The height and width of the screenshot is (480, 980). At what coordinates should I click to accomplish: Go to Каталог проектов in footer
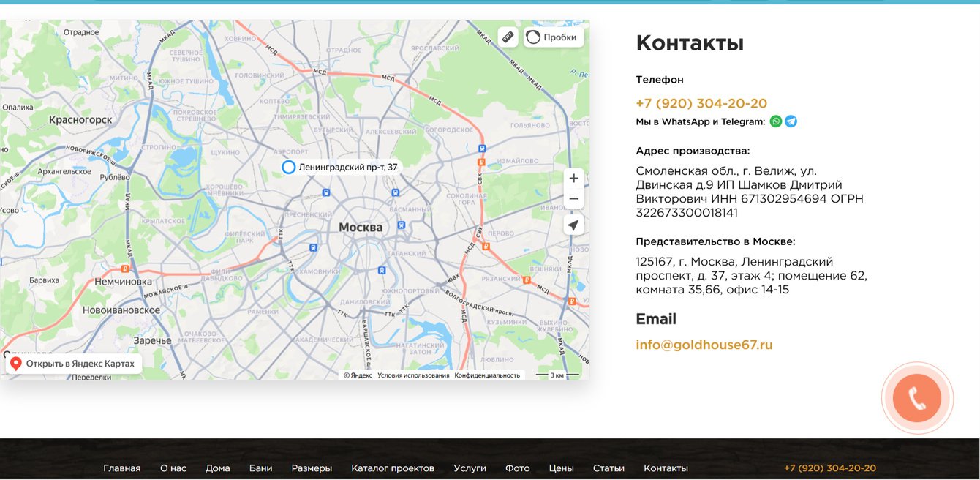[x=393, y=468]
